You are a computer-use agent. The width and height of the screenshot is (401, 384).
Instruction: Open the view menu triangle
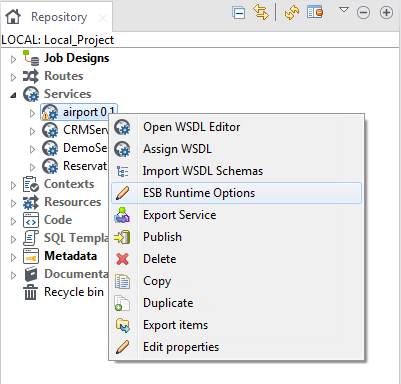pyautogui.click(x=344, y=10)
